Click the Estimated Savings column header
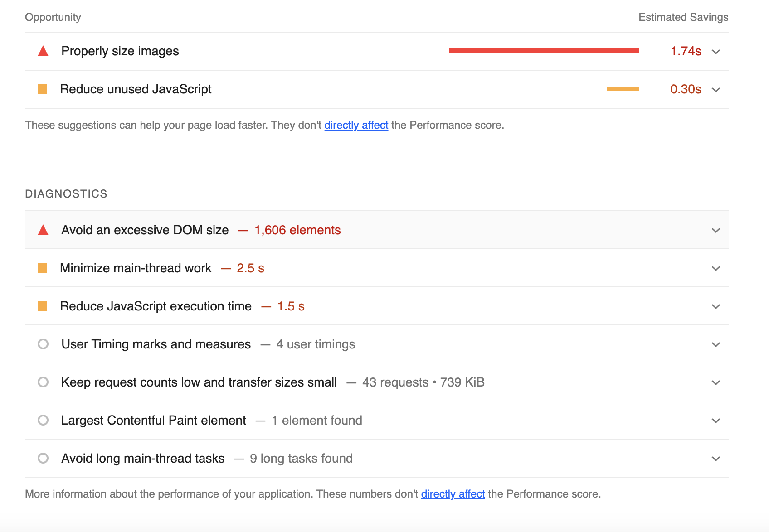This screenshot has width=769, height=532. point(683,17)
